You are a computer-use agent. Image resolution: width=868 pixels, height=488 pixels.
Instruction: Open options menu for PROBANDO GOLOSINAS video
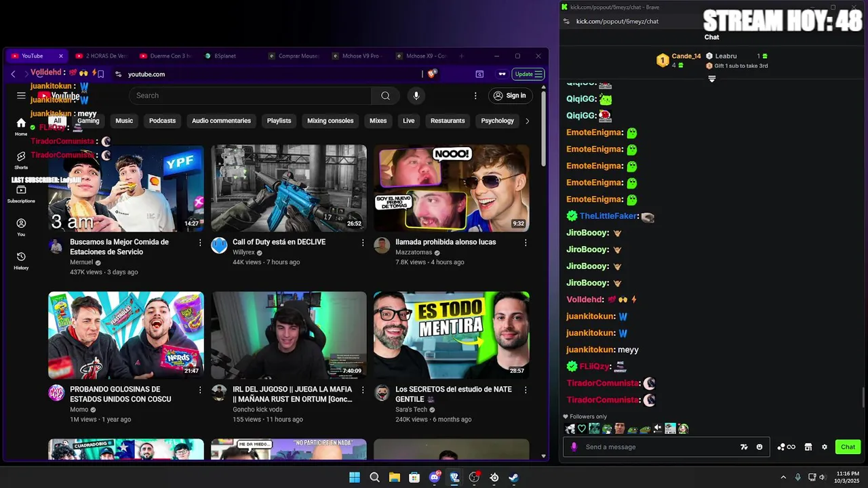[x=200, y=390]
